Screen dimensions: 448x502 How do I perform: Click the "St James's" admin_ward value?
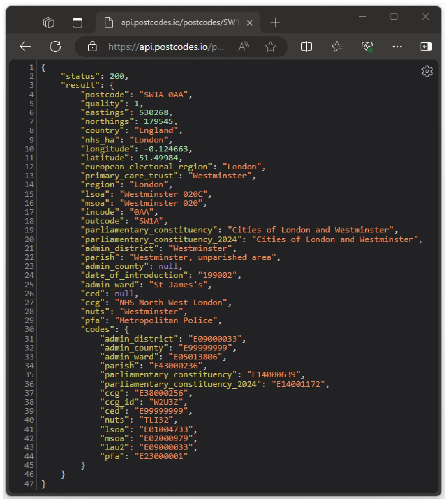(x=178, y=285)
